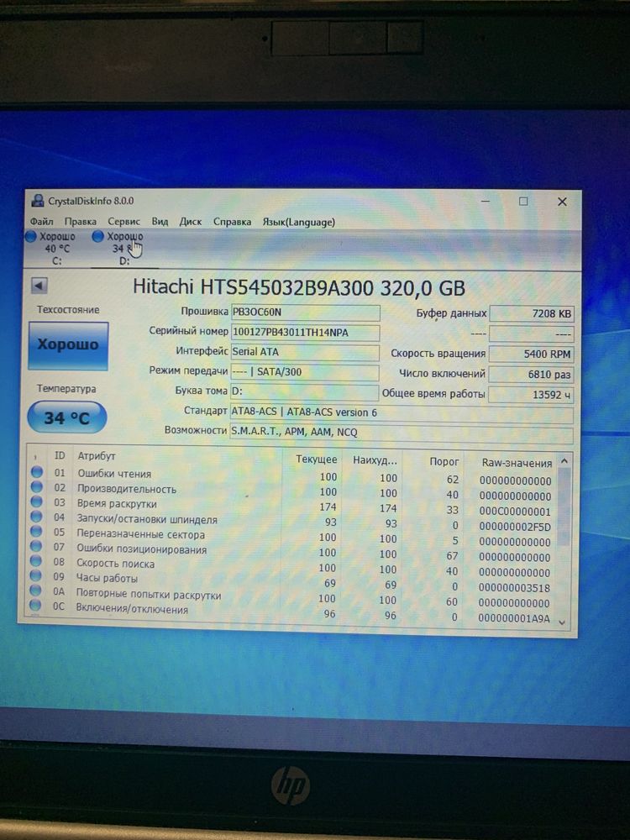Click the power-on hours 13592 ч
Image resolution: width=630 pixels, height=840 pixels.
(531, 395)
